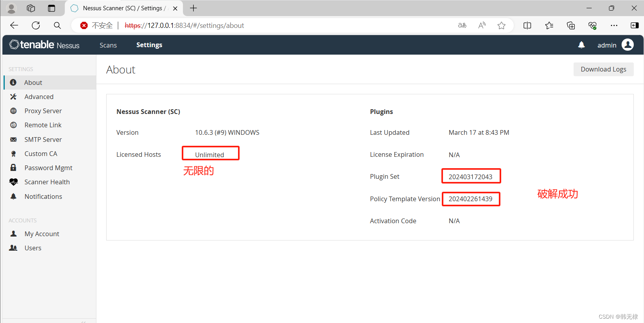Click the SMTP Server envelope icon
The height and width of the screenshot is (323, 644).
[x=13, y=139]
